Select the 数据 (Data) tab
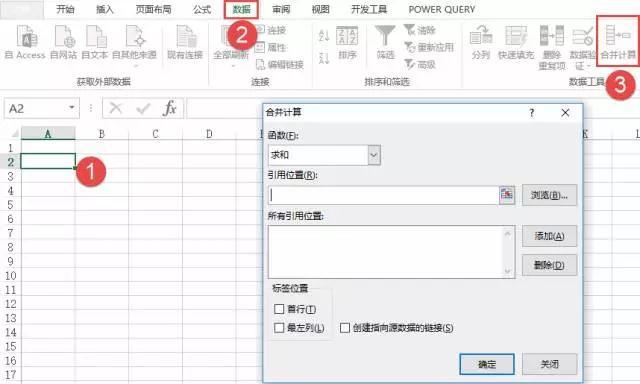 [x=241, y=9]
